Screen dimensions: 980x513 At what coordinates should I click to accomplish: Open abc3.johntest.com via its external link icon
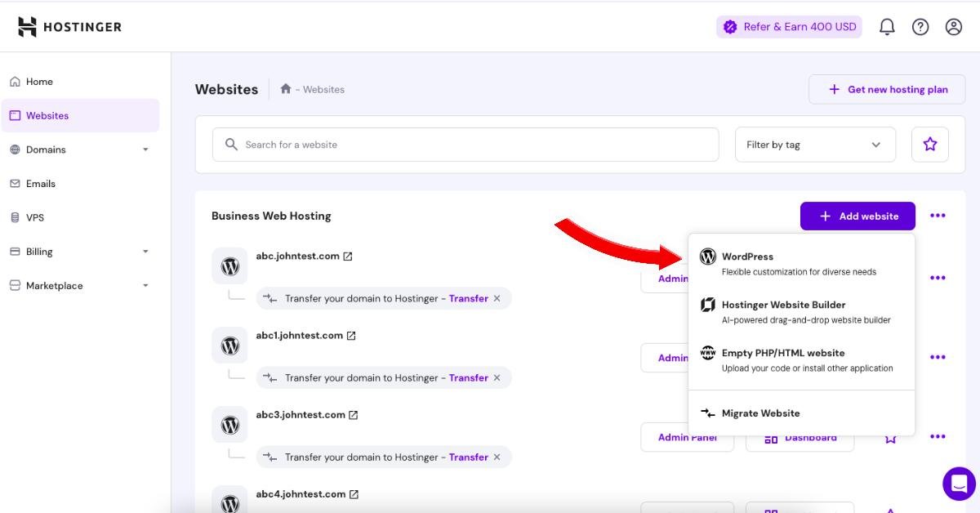(354, 415)
